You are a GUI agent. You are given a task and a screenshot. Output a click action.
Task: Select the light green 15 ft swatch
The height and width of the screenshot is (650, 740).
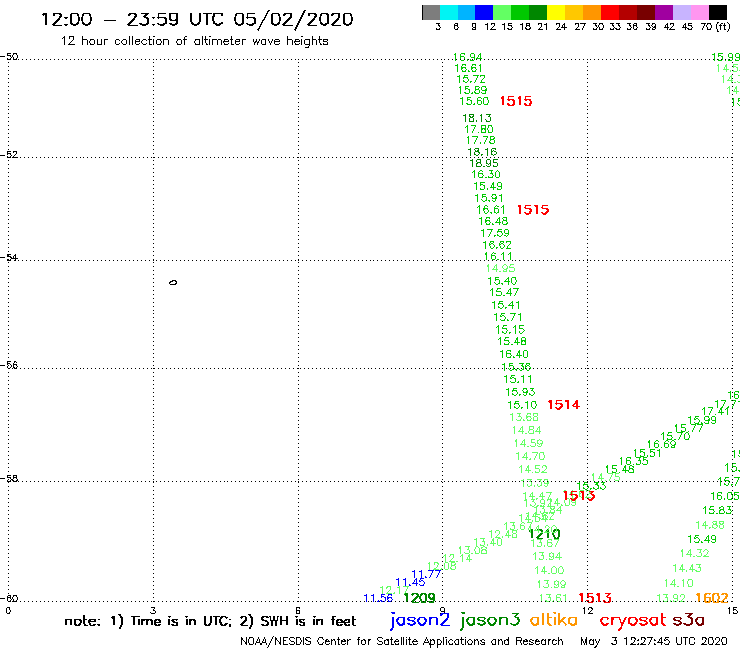pos(502,13)
